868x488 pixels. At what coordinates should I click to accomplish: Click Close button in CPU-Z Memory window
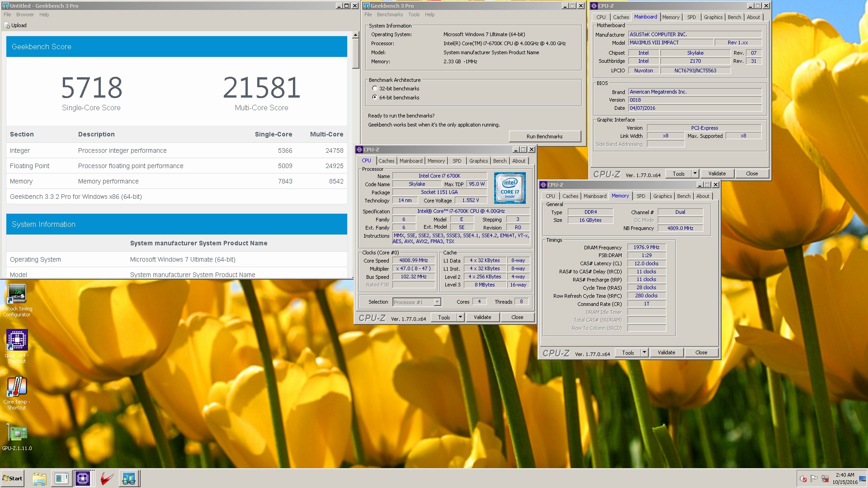pos(701,352)
